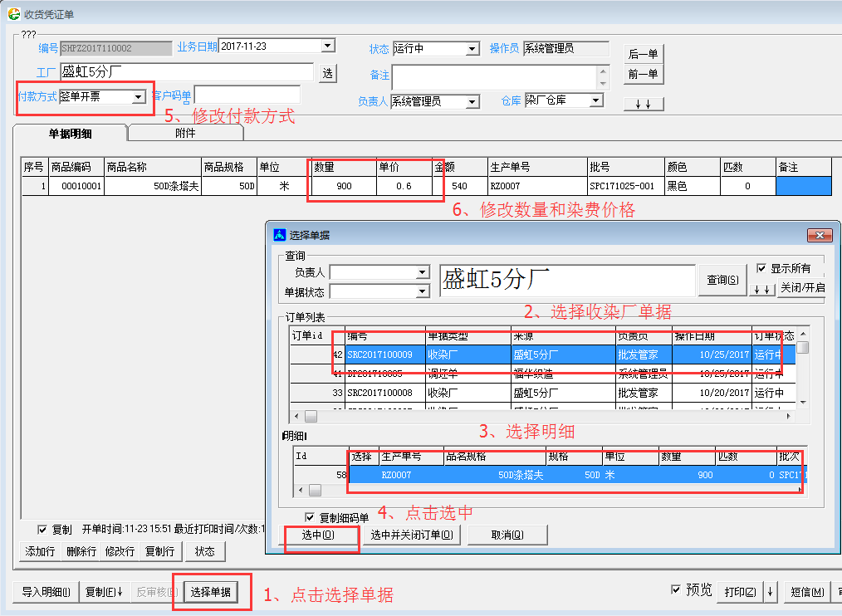The height and width of the screenshot is (616, 842).
Task: Click the dialog search field 盛虹5分厂
Action: [568, 280]
